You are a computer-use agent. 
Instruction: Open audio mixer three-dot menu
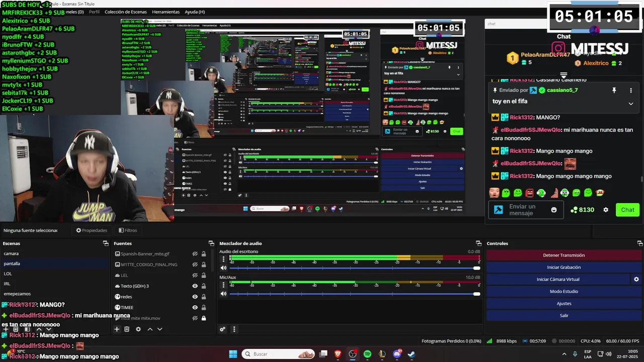point(234,329)
